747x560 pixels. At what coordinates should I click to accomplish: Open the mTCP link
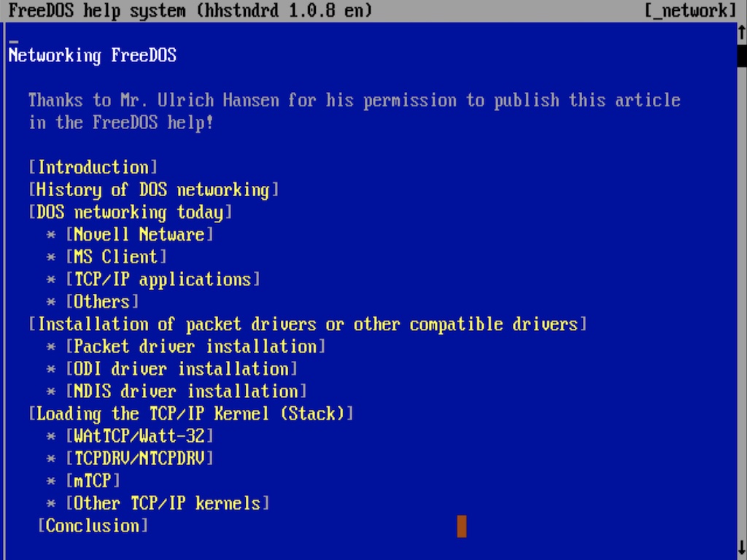point(93,481)
